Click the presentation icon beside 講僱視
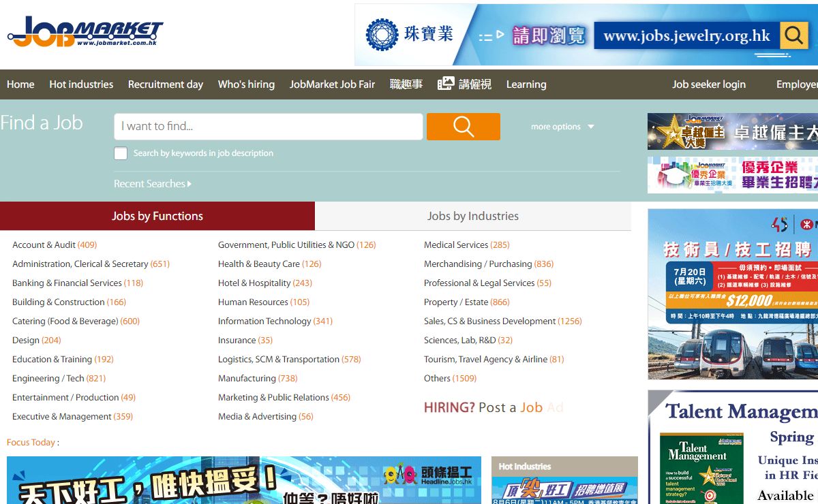The width and height of the screenshot is (818, 504). (x=446, y=84)
